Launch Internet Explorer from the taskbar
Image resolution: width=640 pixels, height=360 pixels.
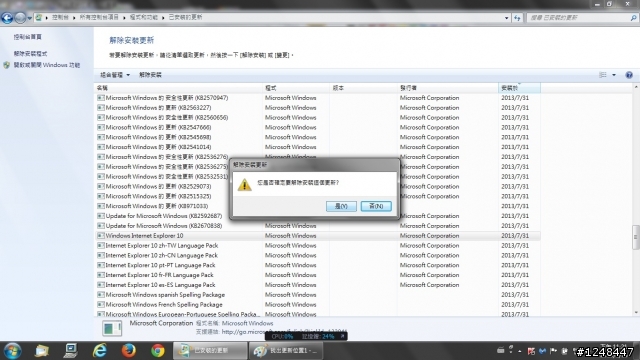(100, 351)
